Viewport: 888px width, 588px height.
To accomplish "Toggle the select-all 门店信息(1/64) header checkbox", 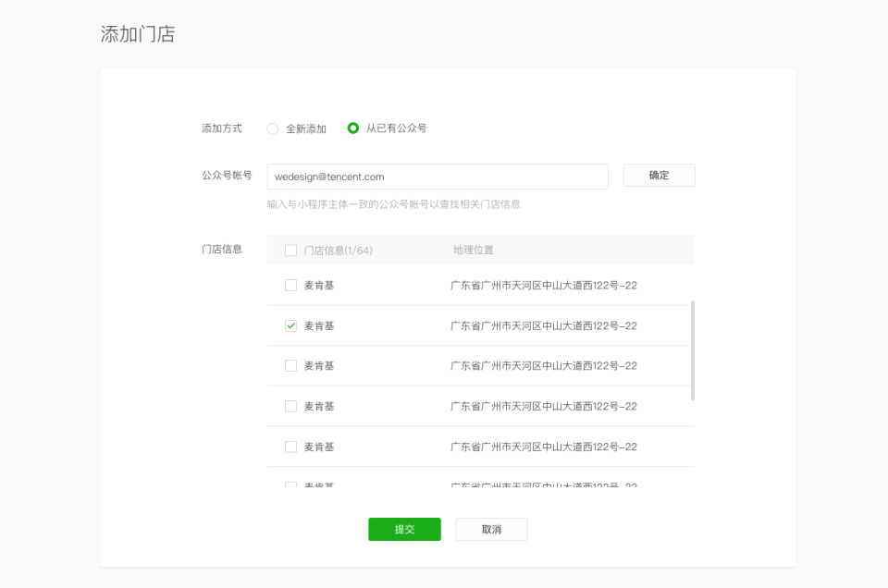I will pyautogui.click(x=290, y=251).
